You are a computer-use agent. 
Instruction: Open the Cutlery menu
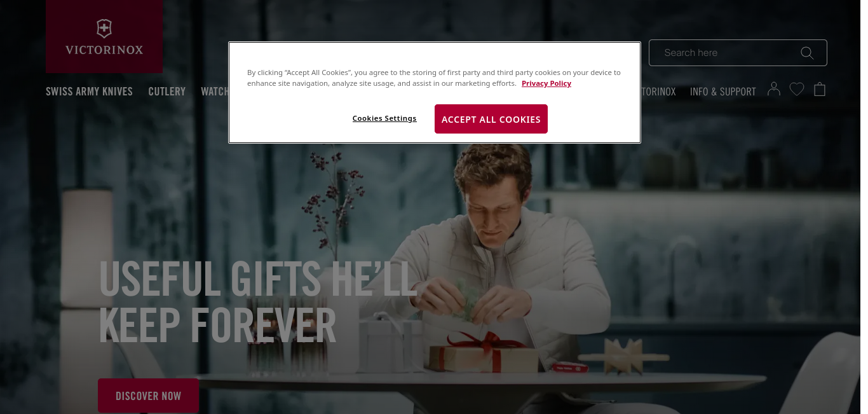point(167,92)
